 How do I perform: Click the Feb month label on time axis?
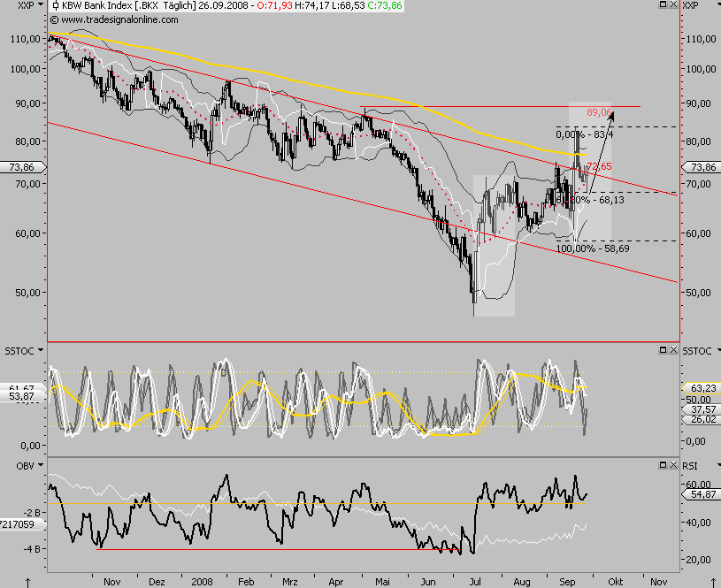point(246,582)
